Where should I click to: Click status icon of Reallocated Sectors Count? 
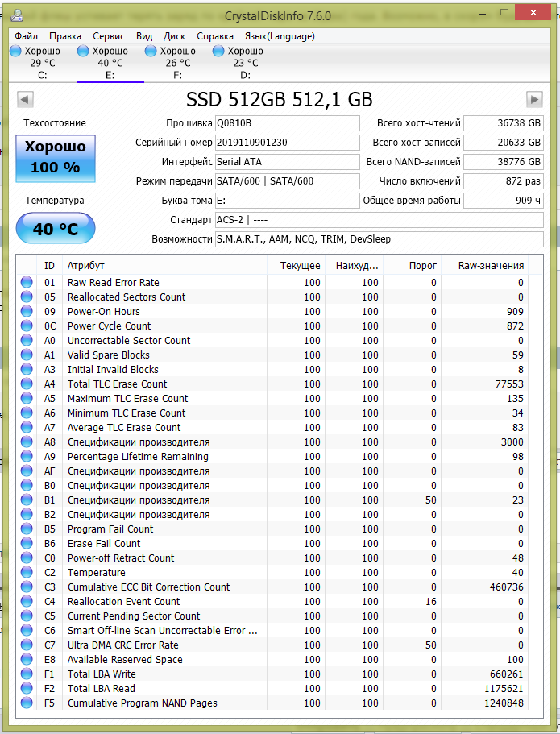[x=27, y=297]
